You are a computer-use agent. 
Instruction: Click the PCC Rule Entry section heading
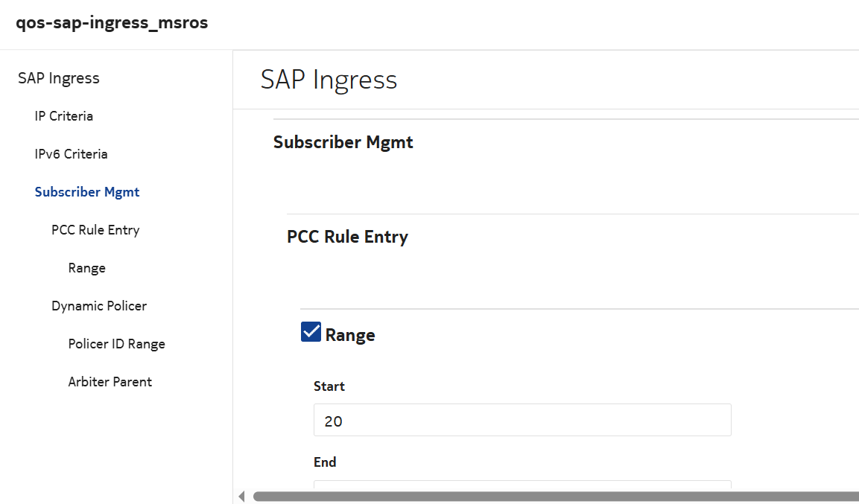tap(347, 237)
